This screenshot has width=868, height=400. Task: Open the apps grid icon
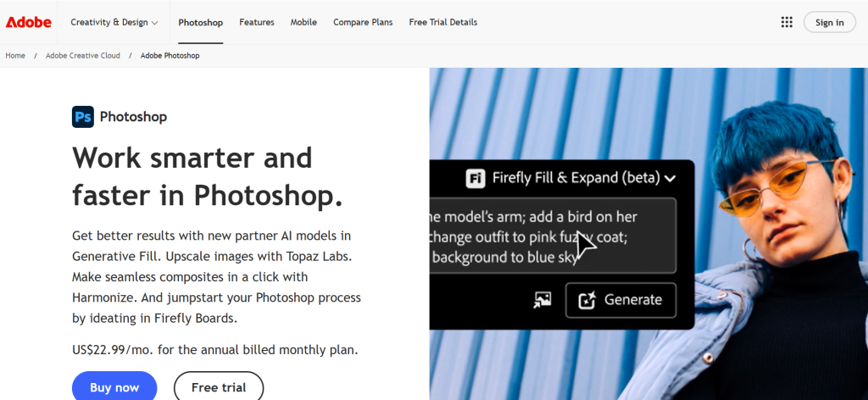pos(787,22)
